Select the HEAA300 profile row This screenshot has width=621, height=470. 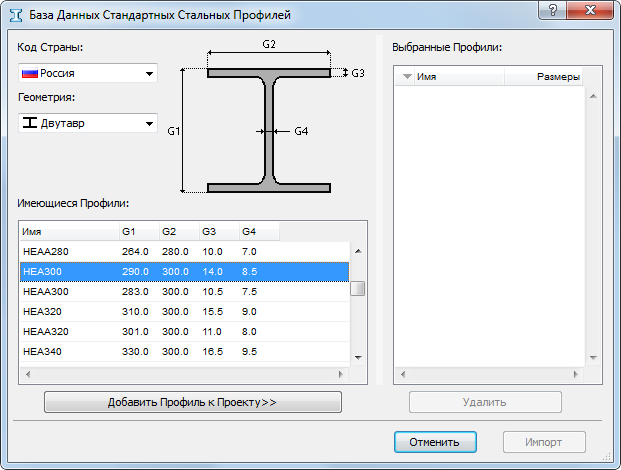coord(185,292)
